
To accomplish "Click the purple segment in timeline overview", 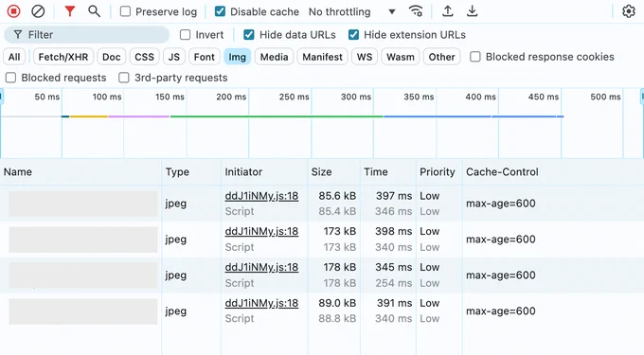I will (x=139, y=116).
